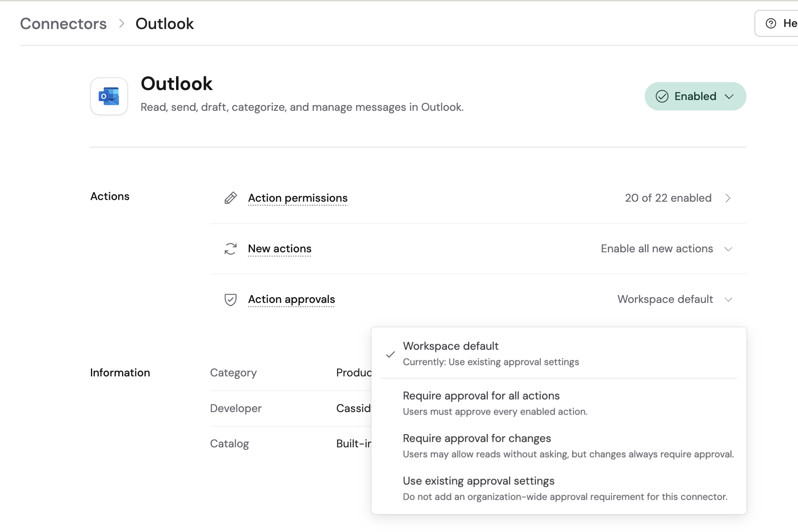Click 'Currently: Use existing approval settings' subtitle

coord(491,362)
